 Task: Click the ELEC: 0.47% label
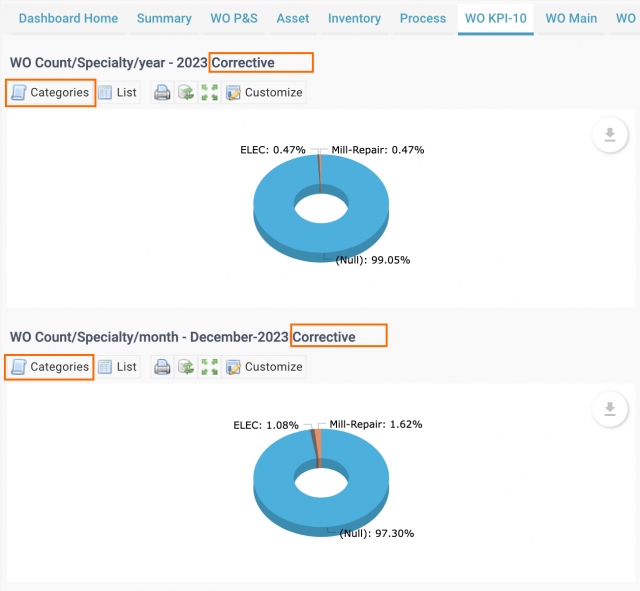[x=273, y=150]
